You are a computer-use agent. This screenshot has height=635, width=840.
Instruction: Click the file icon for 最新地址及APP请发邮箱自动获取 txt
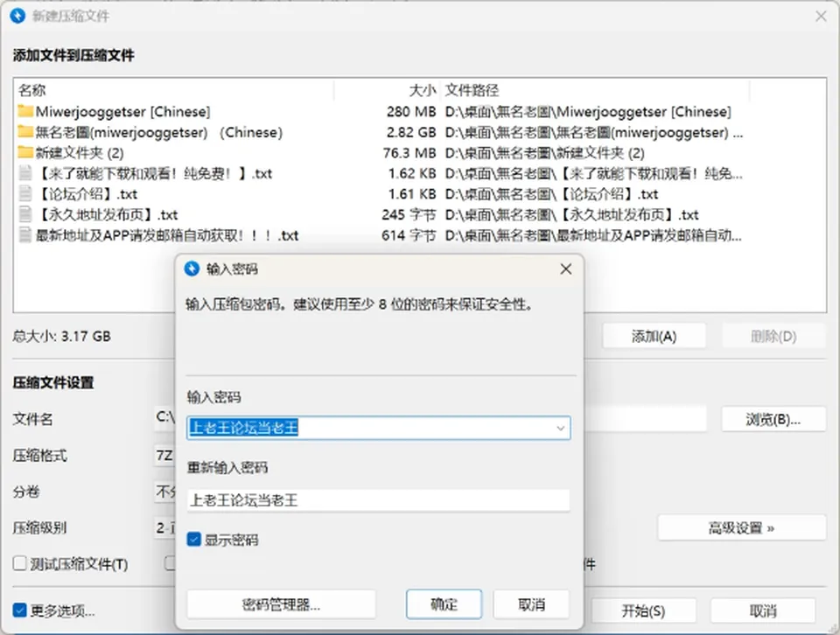tap(25, 235)
